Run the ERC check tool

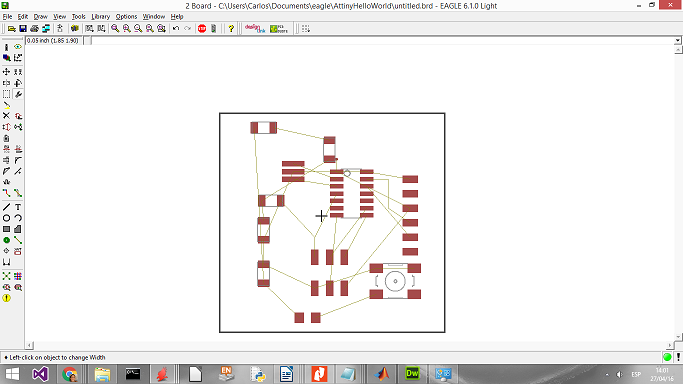7,287
